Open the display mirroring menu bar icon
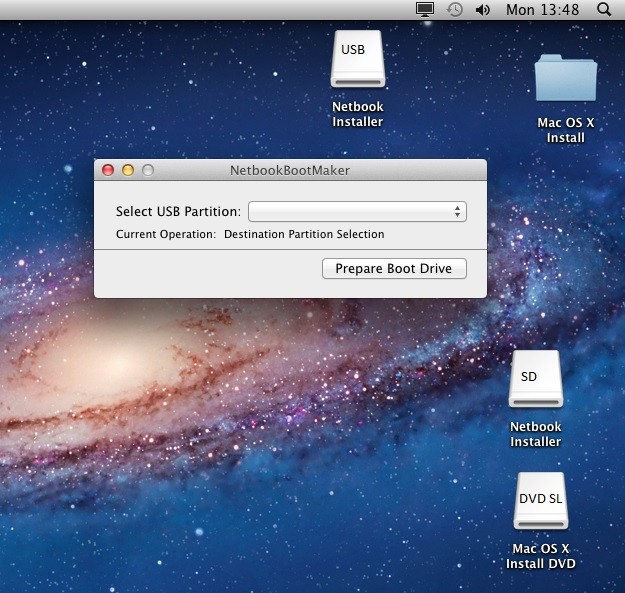 tap(424, 10)
